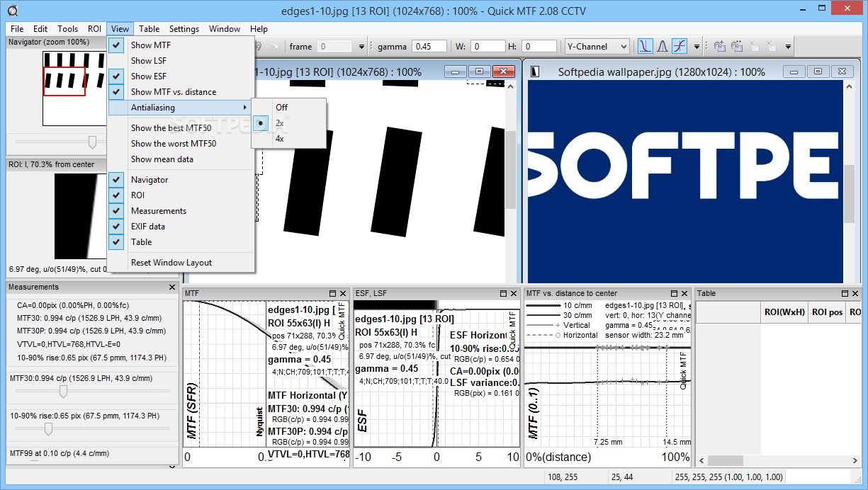Toggle the LSF bell-curve toolbar icon

662,46
